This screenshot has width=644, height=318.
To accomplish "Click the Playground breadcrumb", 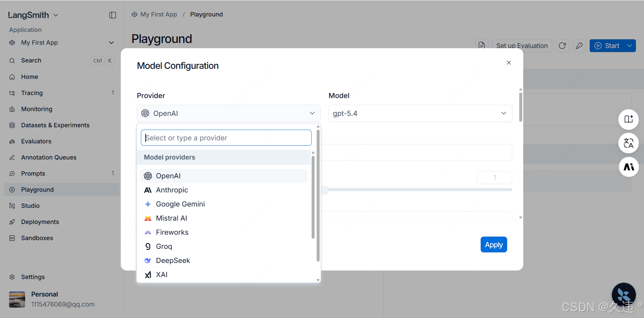I will point(206,14).
